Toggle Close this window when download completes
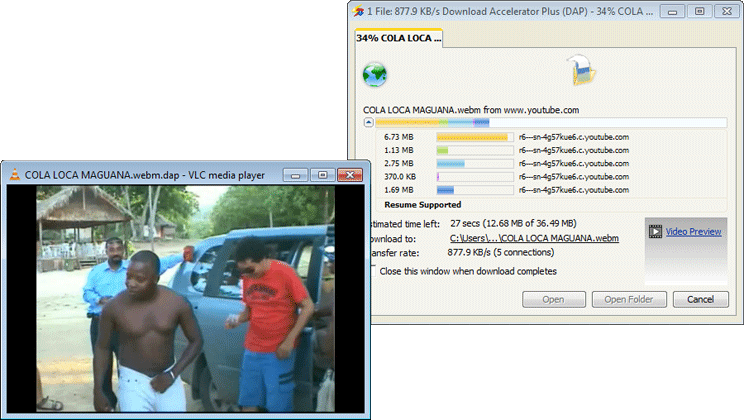This screenshot has width=744, height=420. point(373,271)
